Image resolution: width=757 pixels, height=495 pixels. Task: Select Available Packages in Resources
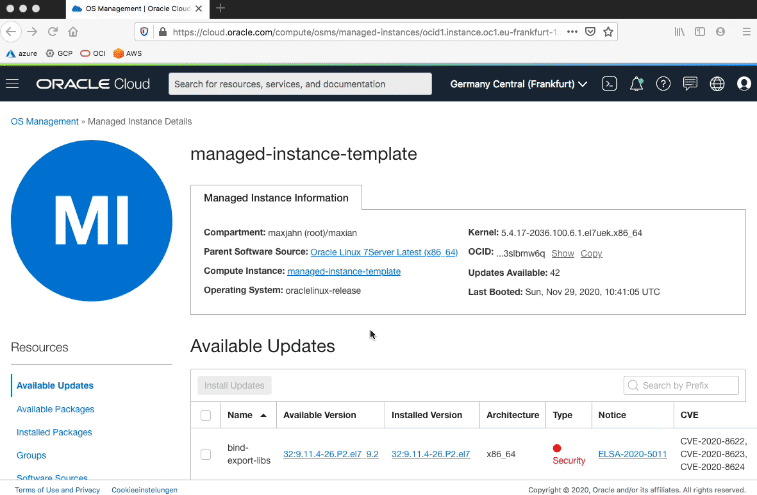point(55,409)
